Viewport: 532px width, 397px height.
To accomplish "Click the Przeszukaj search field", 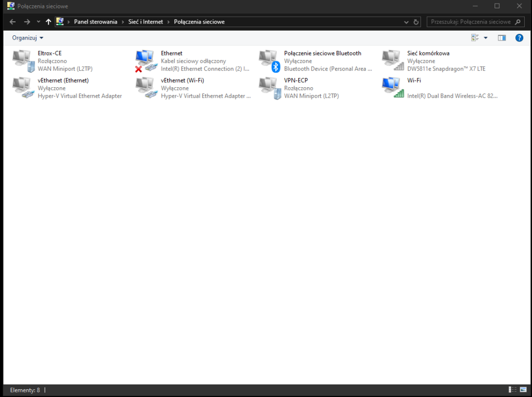I will point(470,22).
